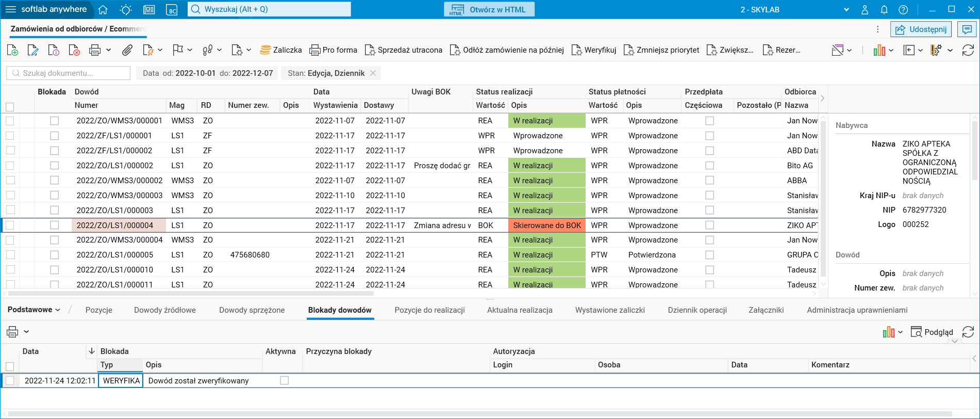The image size is (980, 419).
Task: Open the dropdown arrow next to the top toolbar print icon
Action: pyautogui.click(x=108, y=50)
